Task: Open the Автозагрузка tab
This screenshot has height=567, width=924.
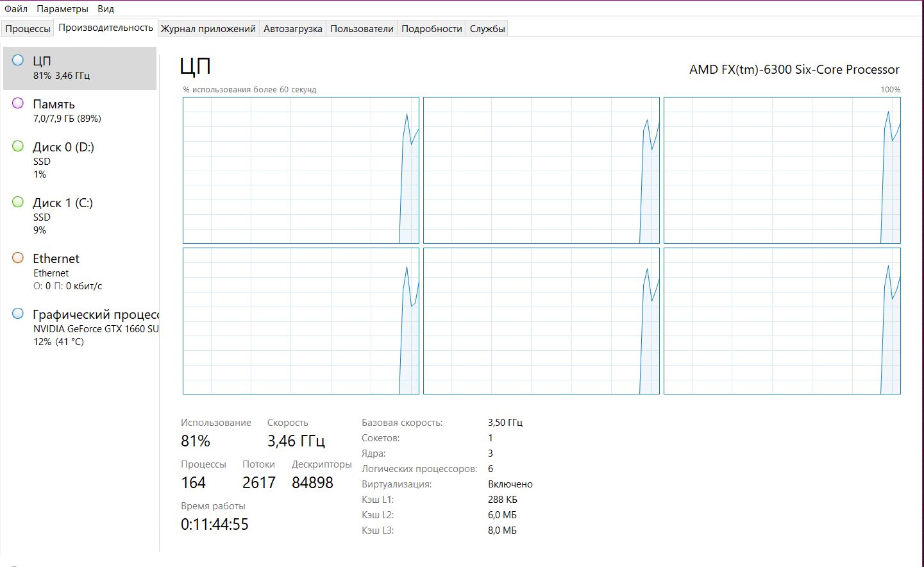Action: click(293, 28)
